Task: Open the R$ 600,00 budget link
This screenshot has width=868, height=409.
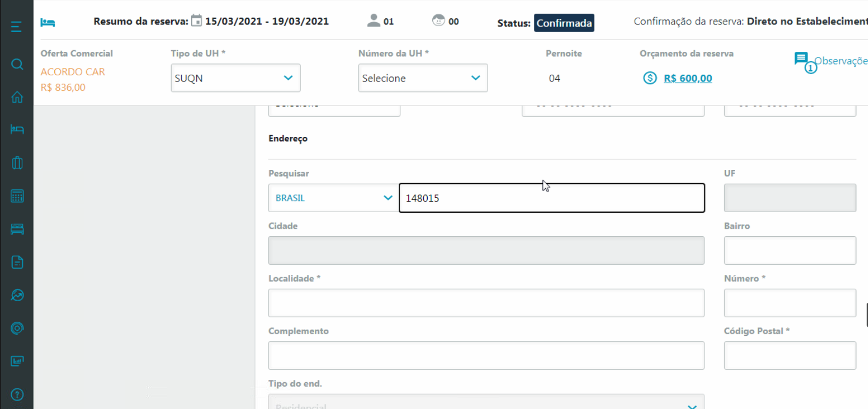Action: pyautogui.click(x=688, y=78)
